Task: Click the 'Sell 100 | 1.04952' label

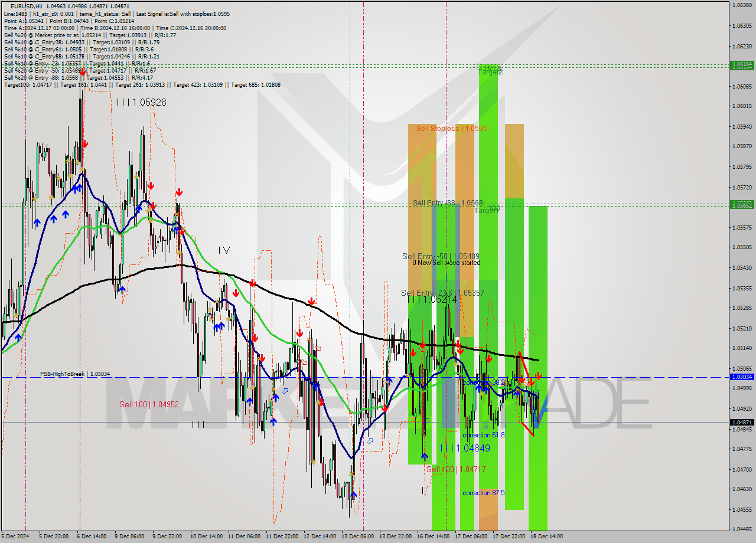Action: pyautogui.click(x=149, y=404)
